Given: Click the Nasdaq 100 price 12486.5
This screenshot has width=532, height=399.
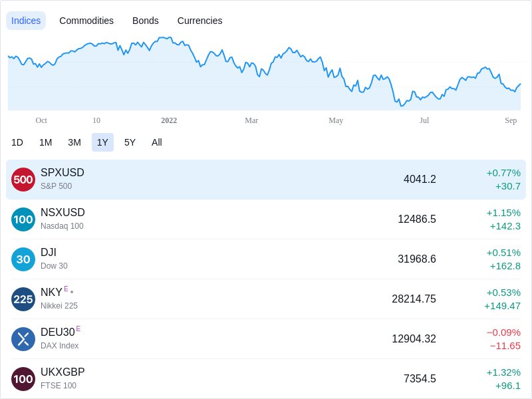Looking at the screenshot, I should [417, 219].
